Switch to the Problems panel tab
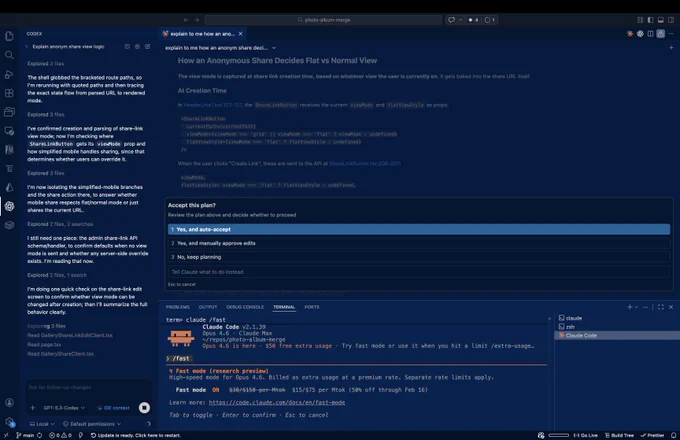The height and width of the screenshot is (440, 680). coord(177,307)
